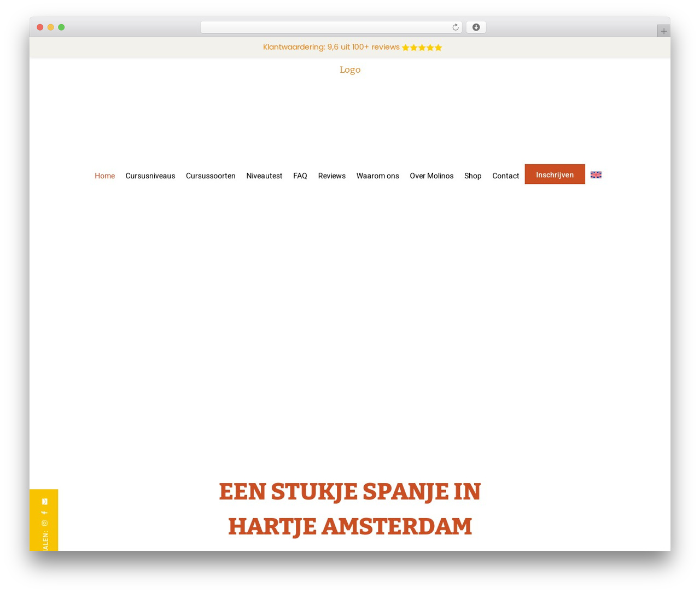
Task: Click the browser download arrow icon
Action: 476,27
